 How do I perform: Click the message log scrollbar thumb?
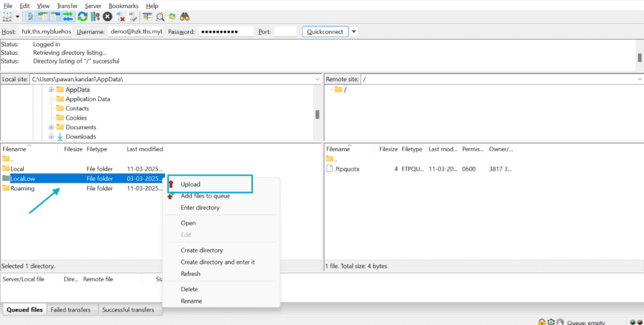[x=640, y=57]
